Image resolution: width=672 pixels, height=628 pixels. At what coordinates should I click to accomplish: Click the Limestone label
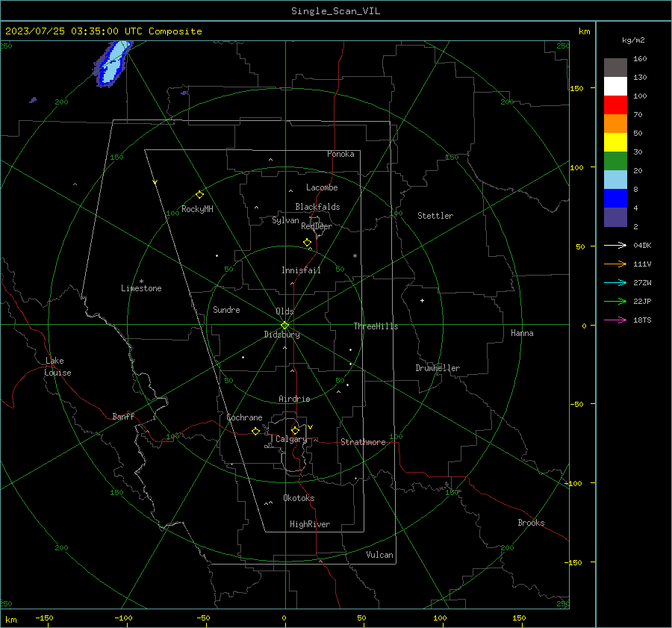(141, 288)
